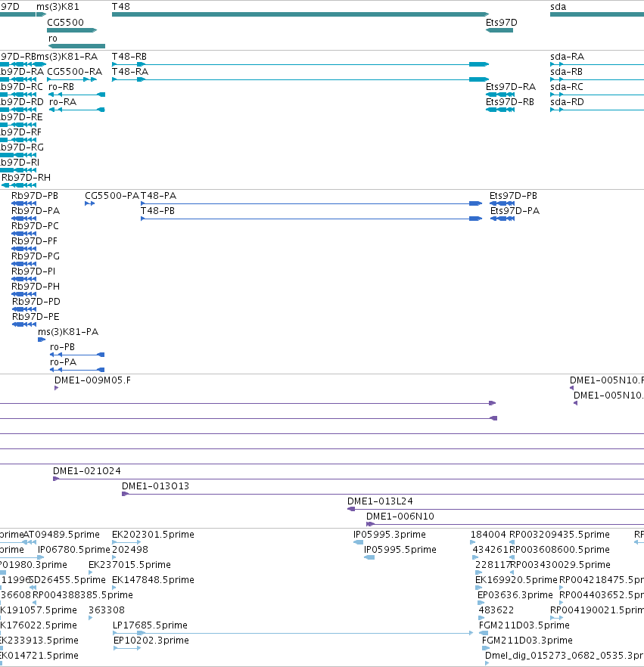This screenshot has width=644, height=667.
Task: Click the sda-RB transcript label
Action: [567, 71]
